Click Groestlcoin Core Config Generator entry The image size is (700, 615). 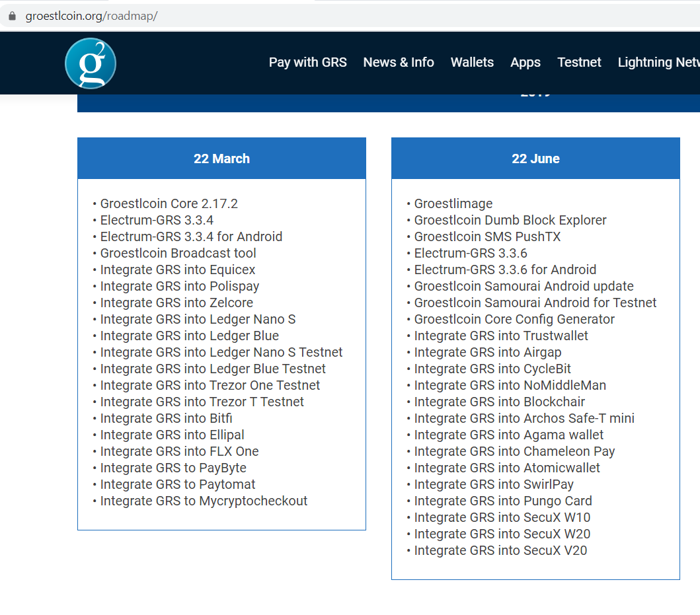point(514,319)
